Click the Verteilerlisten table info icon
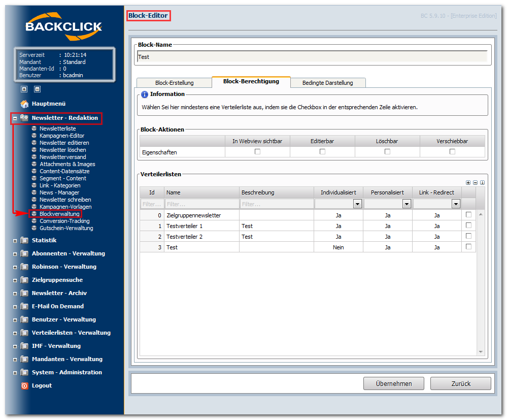Screen dimensions: 507x420 [x=482, y=182]
